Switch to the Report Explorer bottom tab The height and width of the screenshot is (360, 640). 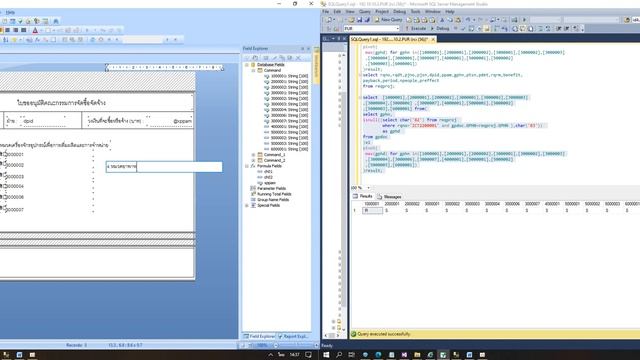click(x=293, y=336)
